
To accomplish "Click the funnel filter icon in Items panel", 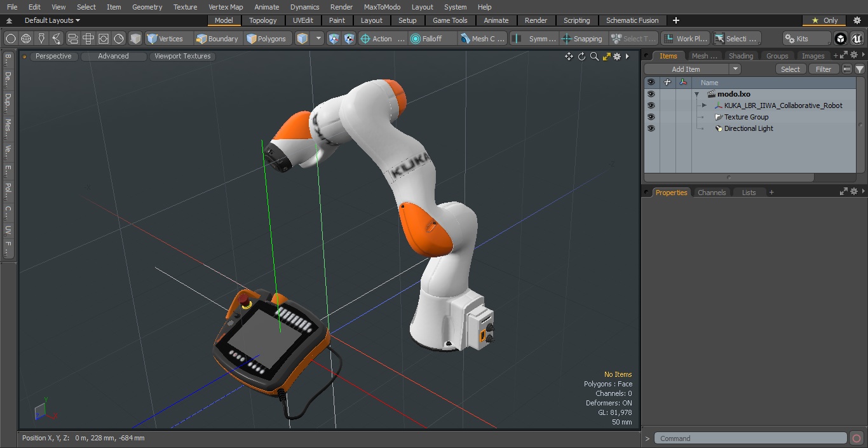I will coord(860,69).
